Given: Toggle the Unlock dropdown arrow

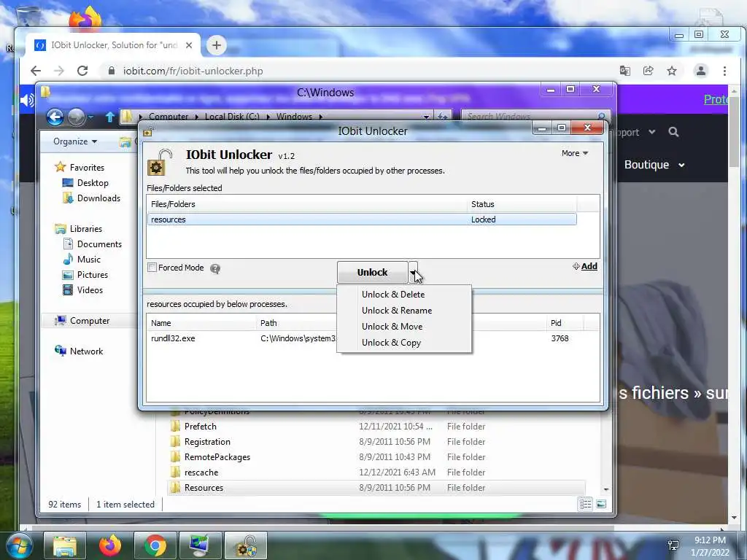Looking at the screenshot, I should click(x=413, y=273).
